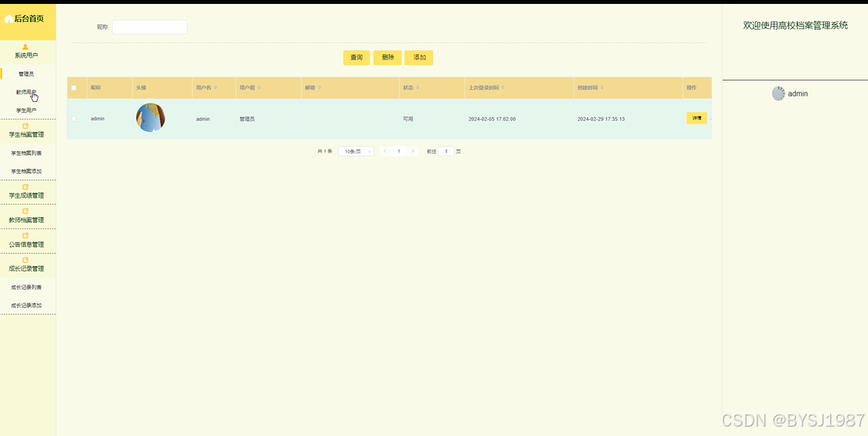Click the 2024-02-29 17:35:13 creation time cell
This screenshot has height=436, width=868.
pyautogui.click(x=601, y=119)
